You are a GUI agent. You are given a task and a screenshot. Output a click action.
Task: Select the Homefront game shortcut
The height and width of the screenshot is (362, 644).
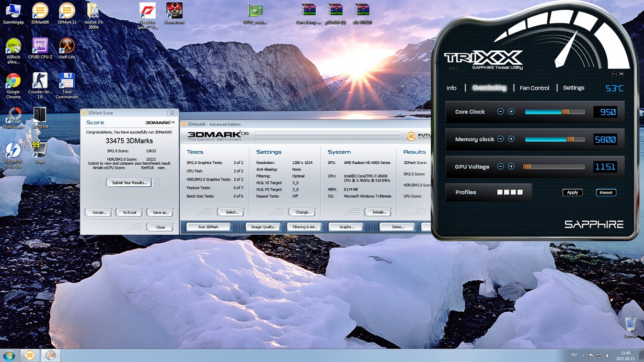click(x=174, y=13)
